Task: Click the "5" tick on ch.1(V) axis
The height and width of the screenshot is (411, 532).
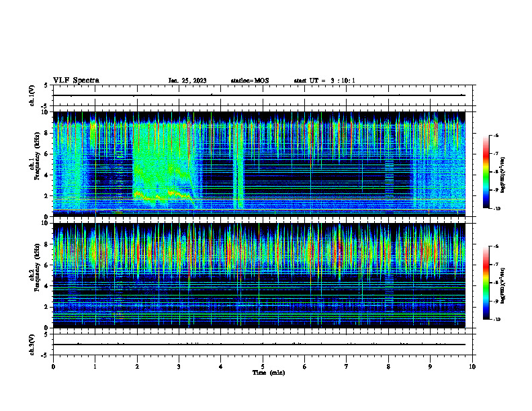Action: [x=46, y=85]
